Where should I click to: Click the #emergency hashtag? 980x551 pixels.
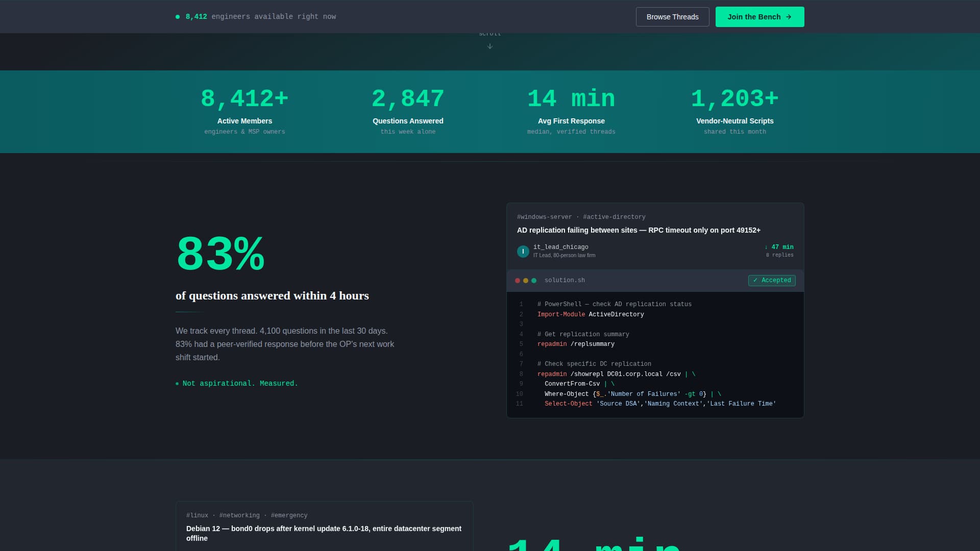pyautogui.click(x=289, y=515)
